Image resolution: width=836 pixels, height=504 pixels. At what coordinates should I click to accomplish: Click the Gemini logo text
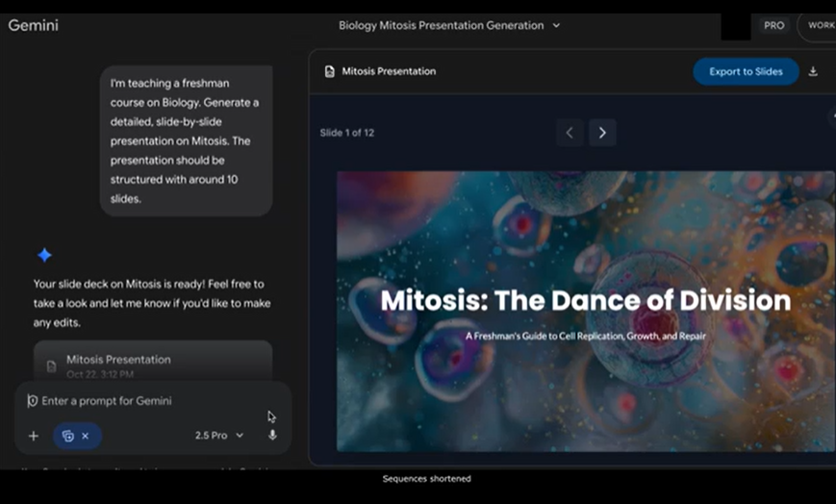(34, 25)
